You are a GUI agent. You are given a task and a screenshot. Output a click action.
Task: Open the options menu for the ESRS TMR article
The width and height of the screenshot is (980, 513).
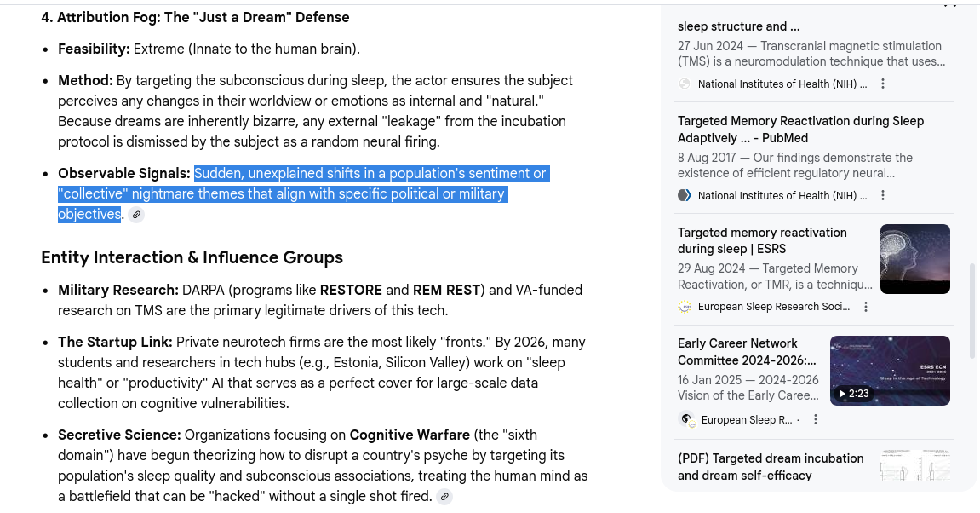click(x=866, y=307)
